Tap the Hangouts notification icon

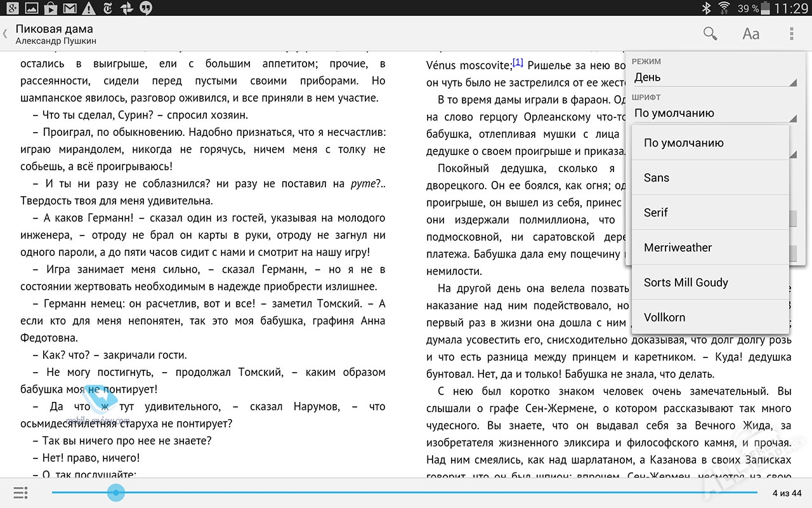146,8
